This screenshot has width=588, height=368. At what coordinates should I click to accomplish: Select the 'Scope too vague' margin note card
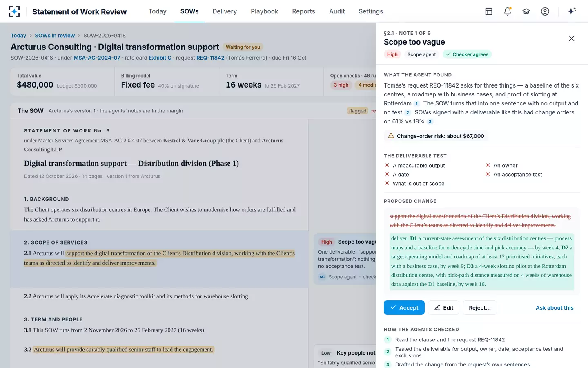tap(345, 259)
